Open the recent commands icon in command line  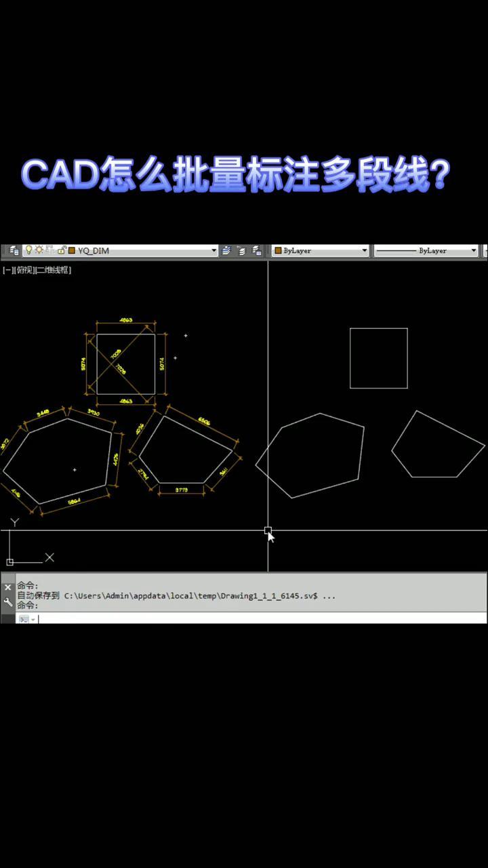[x=25, y=619]
